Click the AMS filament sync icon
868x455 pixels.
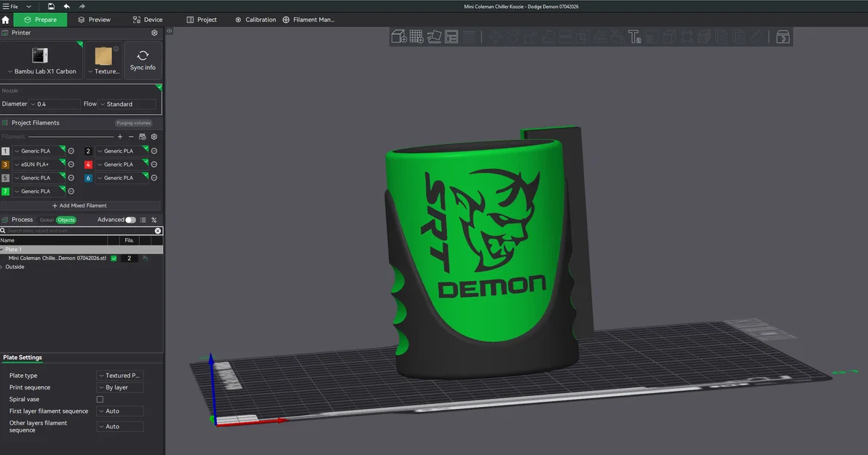coord(142,137)
